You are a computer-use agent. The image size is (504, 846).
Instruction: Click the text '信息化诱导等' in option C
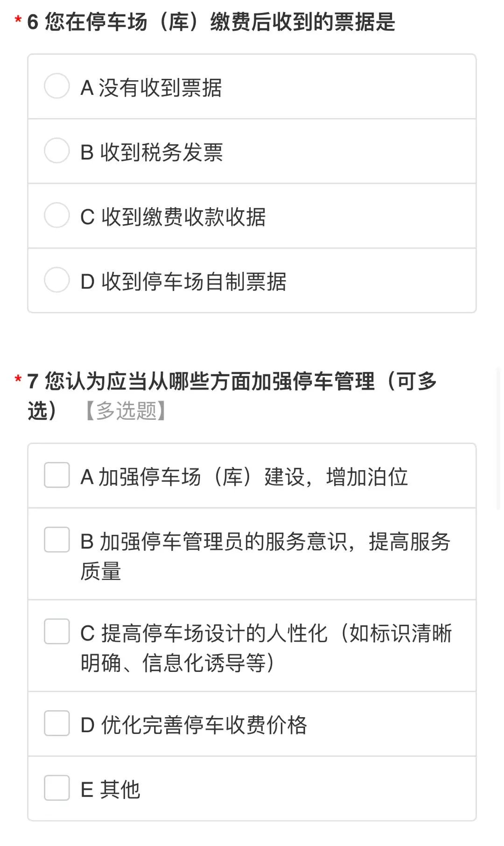(203, 663)
